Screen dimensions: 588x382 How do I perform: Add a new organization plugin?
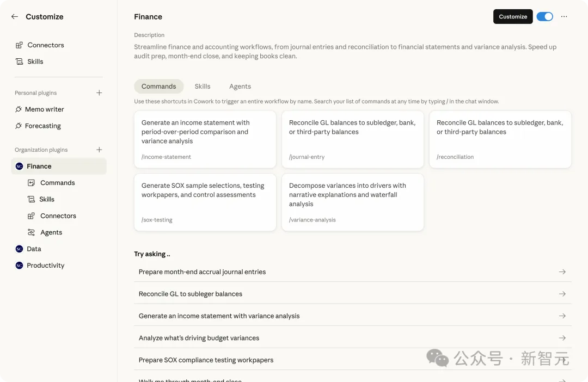(x=99, y=150)
